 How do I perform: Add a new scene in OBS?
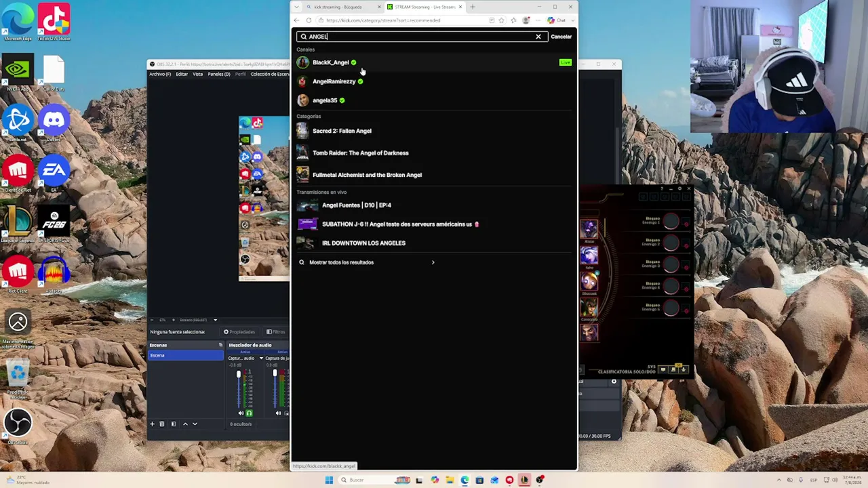click(x=152, y=424)
